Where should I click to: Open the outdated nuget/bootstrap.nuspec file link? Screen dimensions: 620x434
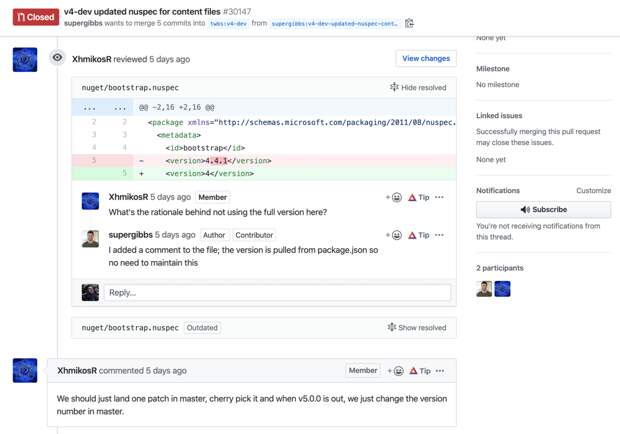[x=130, y=328]
